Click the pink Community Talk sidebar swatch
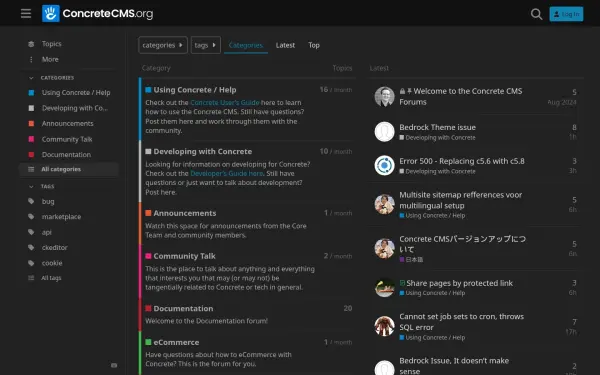Image resolution: width=600 pixels, height=375 pixels. pos(31,139)
